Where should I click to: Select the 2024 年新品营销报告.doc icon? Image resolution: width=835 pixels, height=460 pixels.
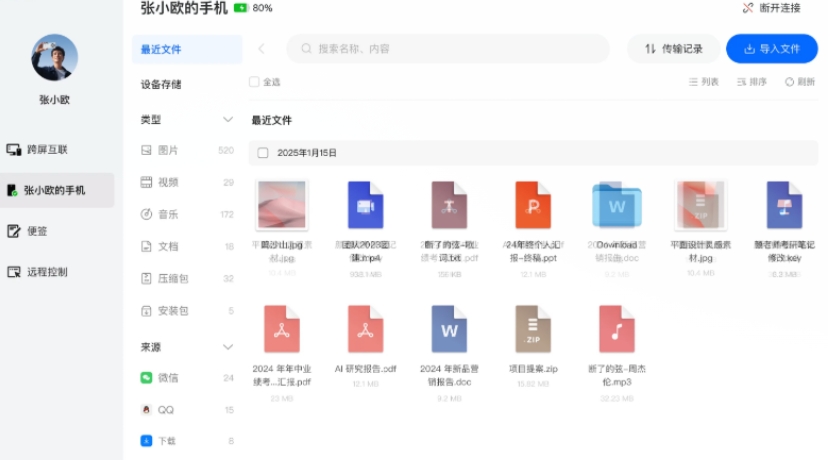coord(449,329)
